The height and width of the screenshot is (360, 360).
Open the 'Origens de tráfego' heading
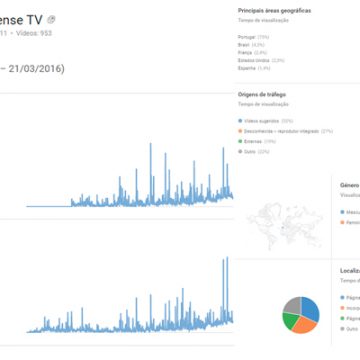click(262, 95)
